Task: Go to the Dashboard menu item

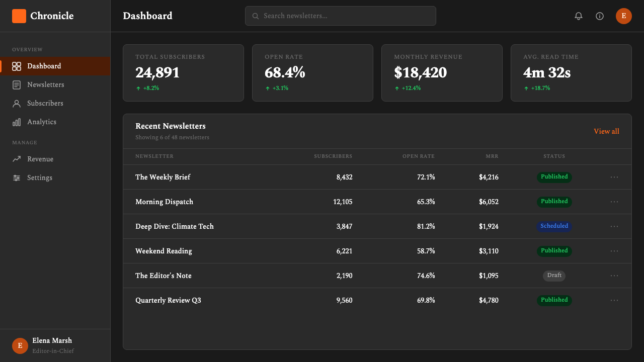Action: [55, 66]
